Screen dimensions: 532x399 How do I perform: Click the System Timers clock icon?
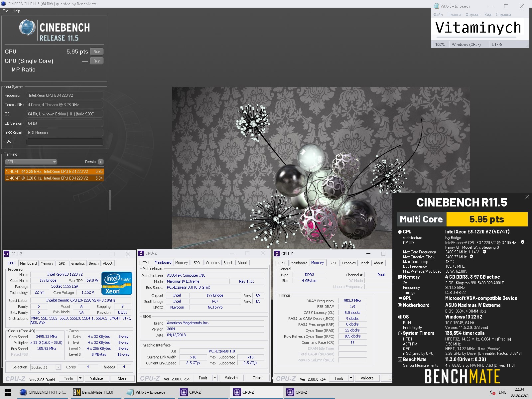[400, 333]
